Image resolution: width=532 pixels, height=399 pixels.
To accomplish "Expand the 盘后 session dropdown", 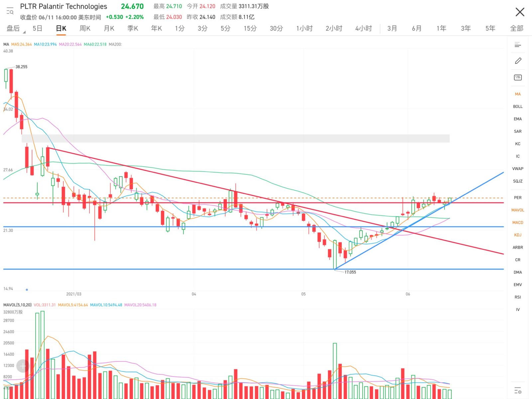I will coord(16,29).
